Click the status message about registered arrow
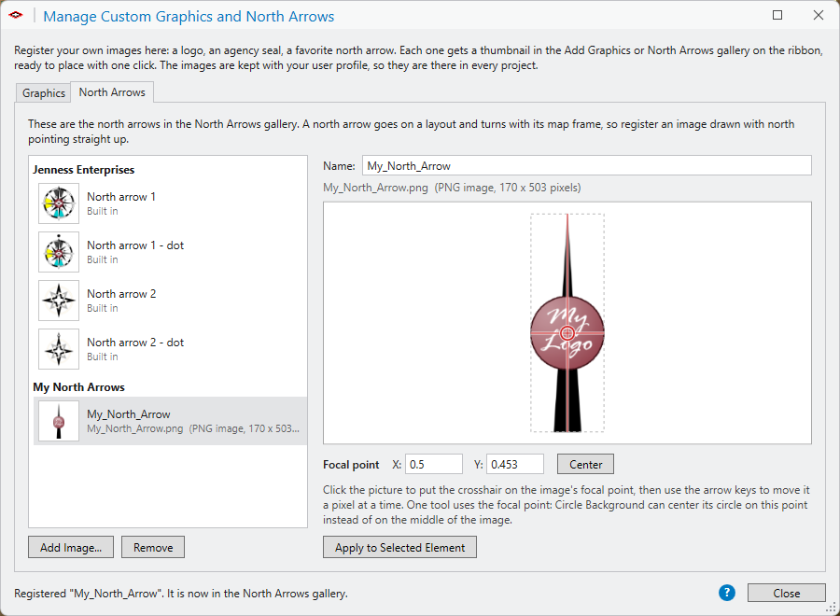The image size is (840, 616). [181, 593]
